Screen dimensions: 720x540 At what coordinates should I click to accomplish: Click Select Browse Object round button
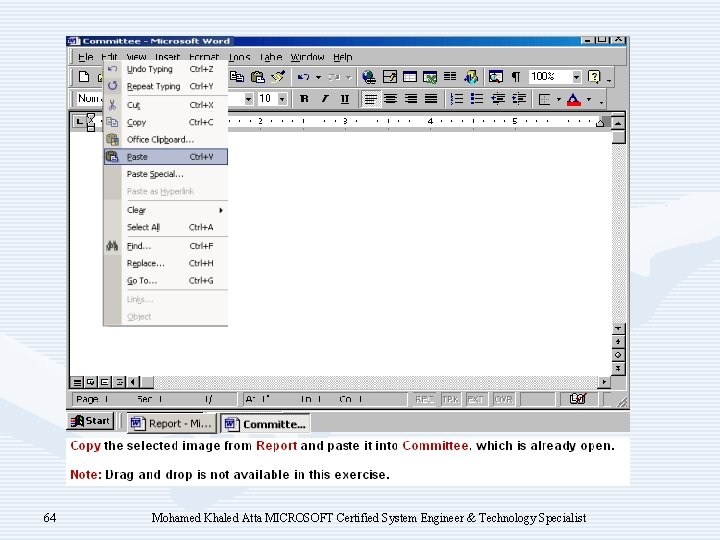(618, 355)
